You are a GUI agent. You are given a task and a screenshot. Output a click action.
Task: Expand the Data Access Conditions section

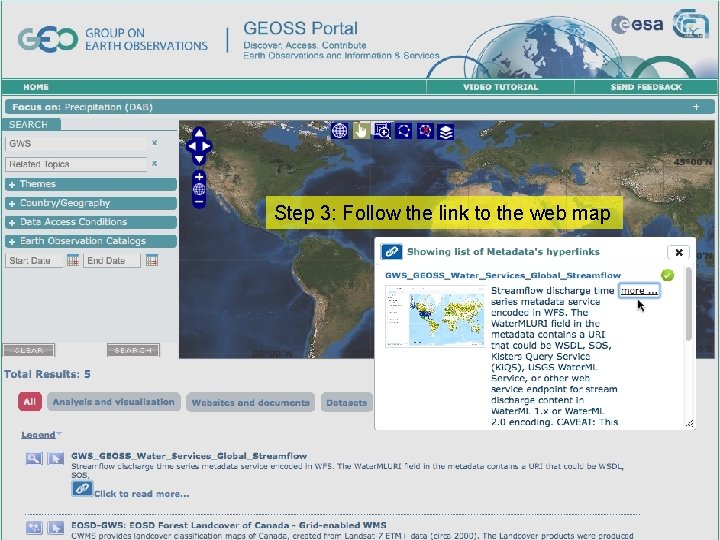(x=91, y=222)
